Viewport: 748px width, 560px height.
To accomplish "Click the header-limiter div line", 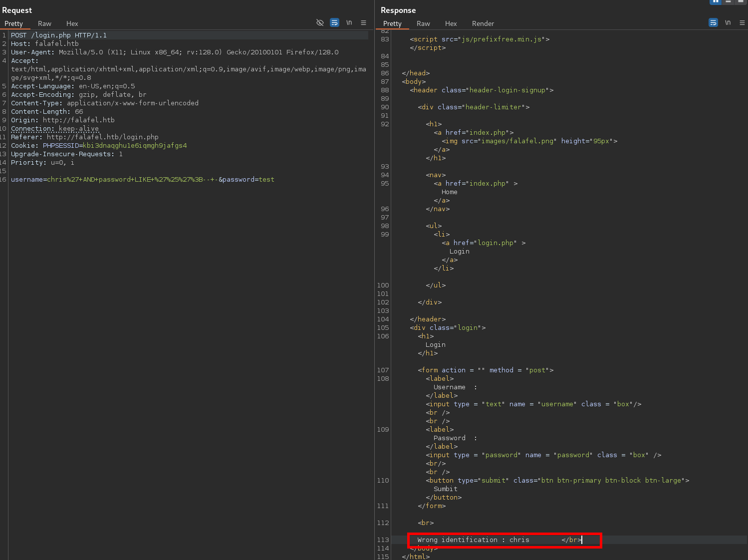I will [474, 107].
